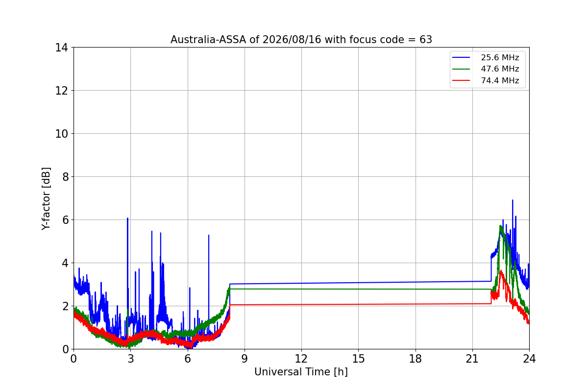The width and height of the screenshot is (588, 392).
Task: Select the 47.6 MHz legend label
Action: tap(500, 69)
